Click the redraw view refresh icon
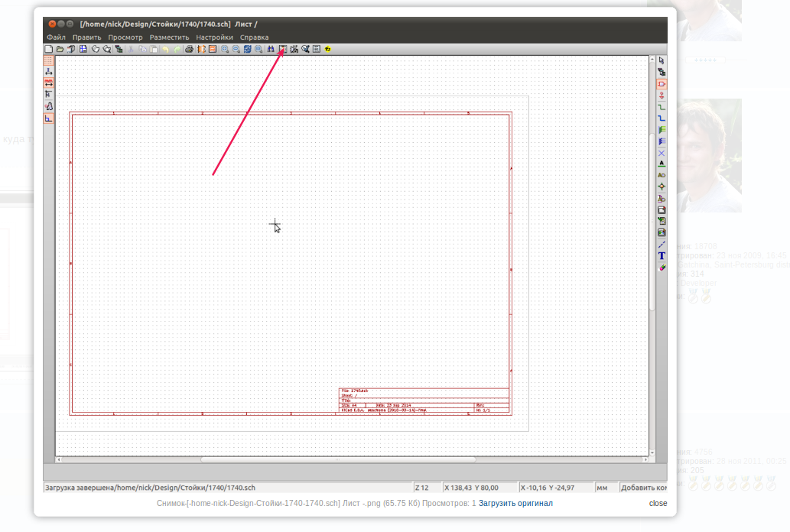The width and height of the screenshot is (790, 532). point(247,49)
